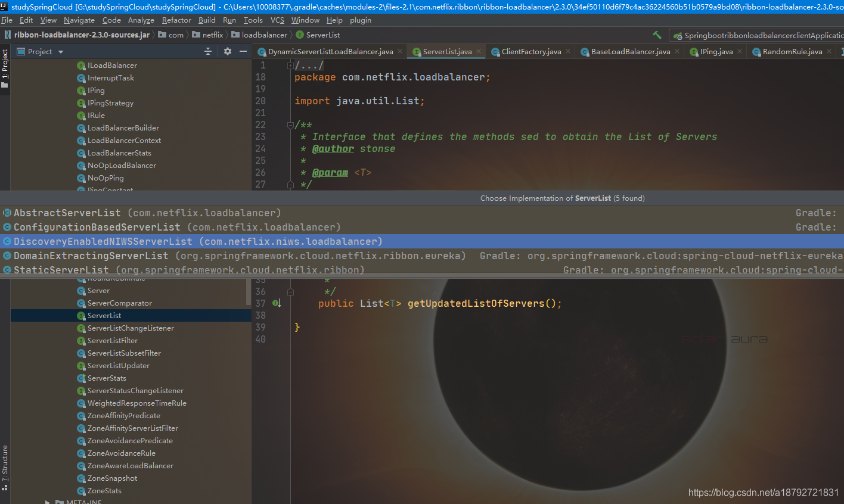The width and height of the screenshot is (844, 504).
Task: Click the Project tree vertical scrollbar
Action: (249, 292)
